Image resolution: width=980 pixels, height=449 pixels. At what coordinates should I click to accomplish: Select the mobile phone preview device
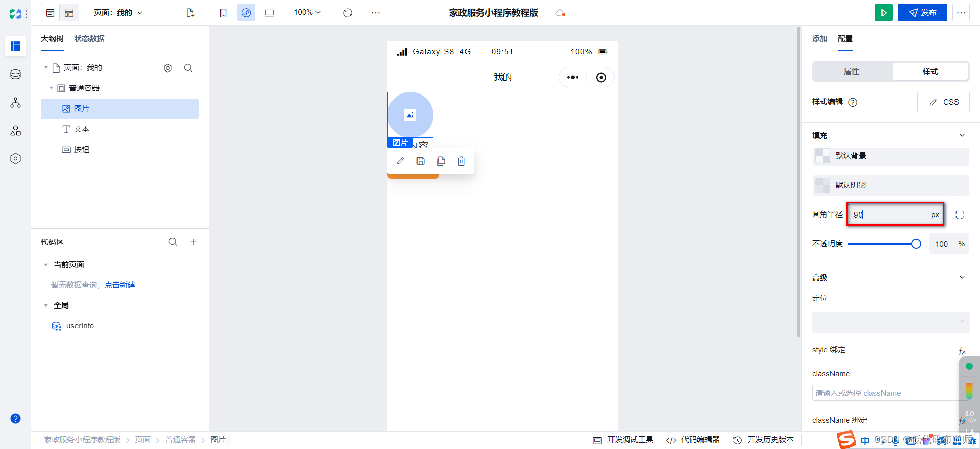point(223,13)
